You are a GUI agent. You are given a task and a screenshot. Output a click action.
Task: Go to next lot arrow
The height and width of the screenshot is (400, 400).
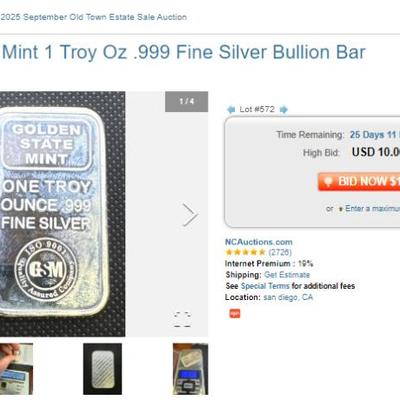click(x=284, y=109)
